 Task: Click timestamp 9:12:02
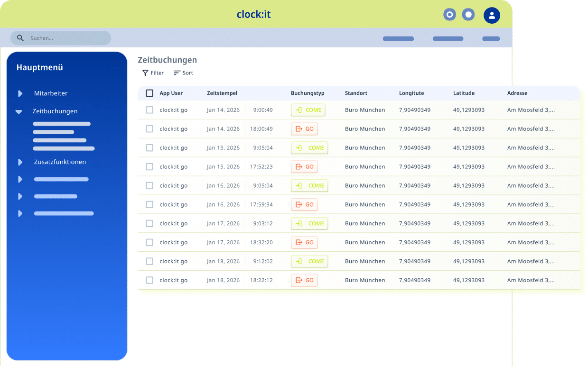pos(263,261)
